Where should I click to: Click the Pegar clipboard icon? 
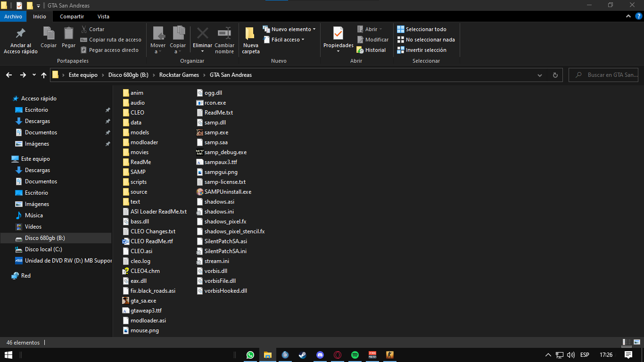(69, 33)
